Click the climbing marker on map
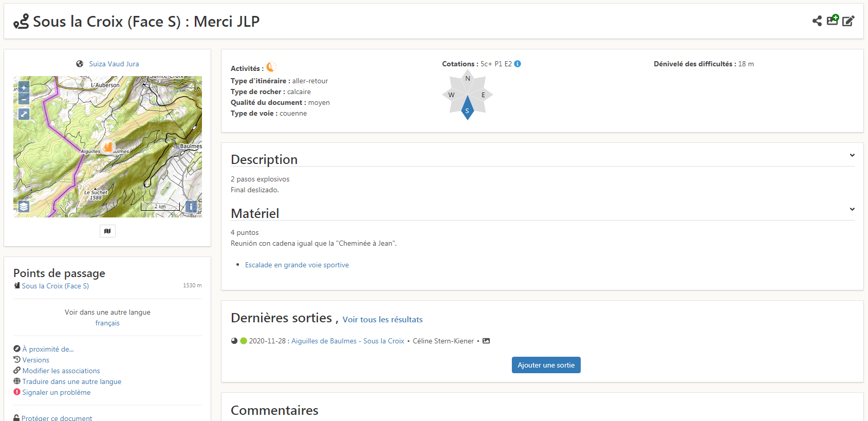 pos(107,147)
